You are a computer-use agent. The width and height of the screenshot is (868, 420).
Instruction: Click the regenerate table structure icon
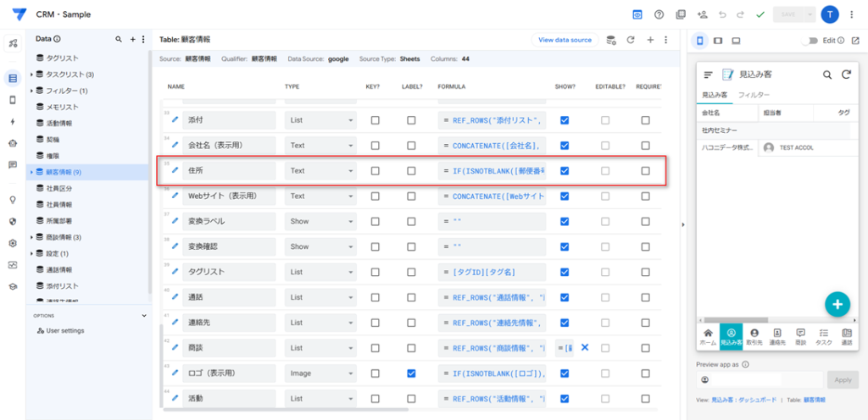[630, 40]
